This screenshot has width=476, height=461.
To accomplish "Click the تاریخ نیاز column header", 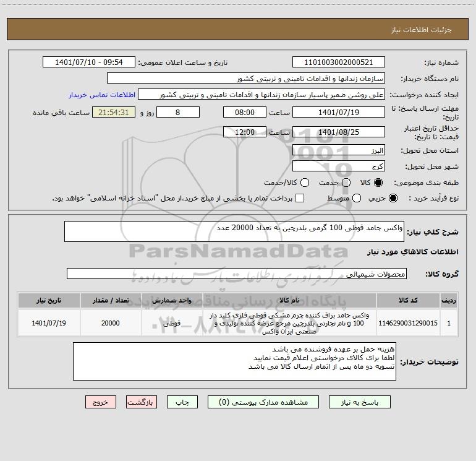I will pos(49,300).
